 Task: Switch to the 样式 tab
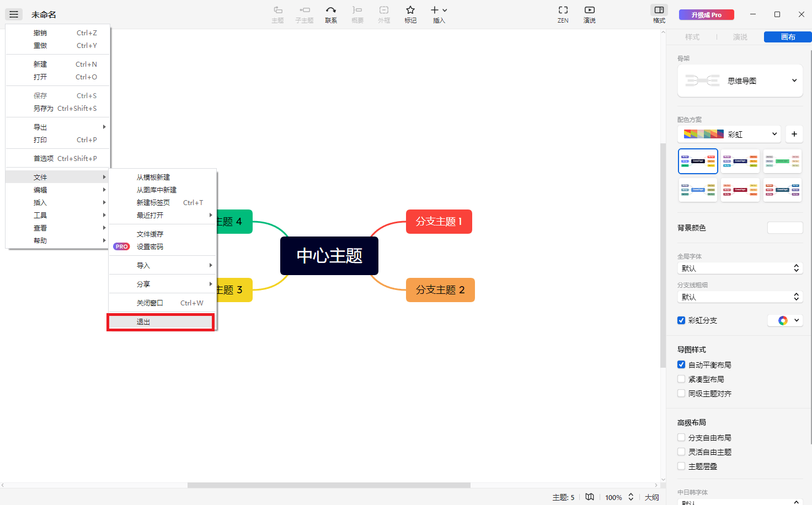click(692, 37)
